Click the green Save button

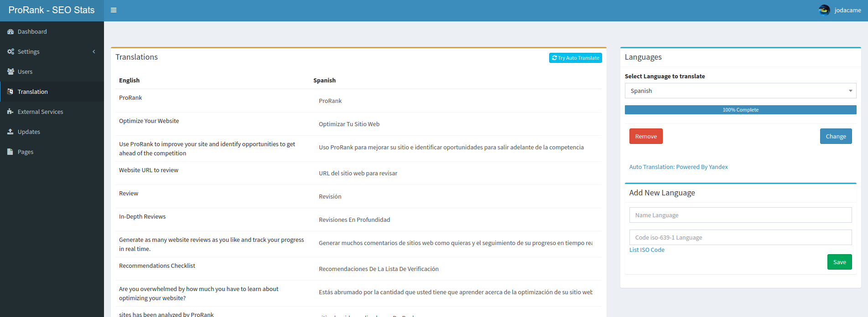click(x=839, y=262)
